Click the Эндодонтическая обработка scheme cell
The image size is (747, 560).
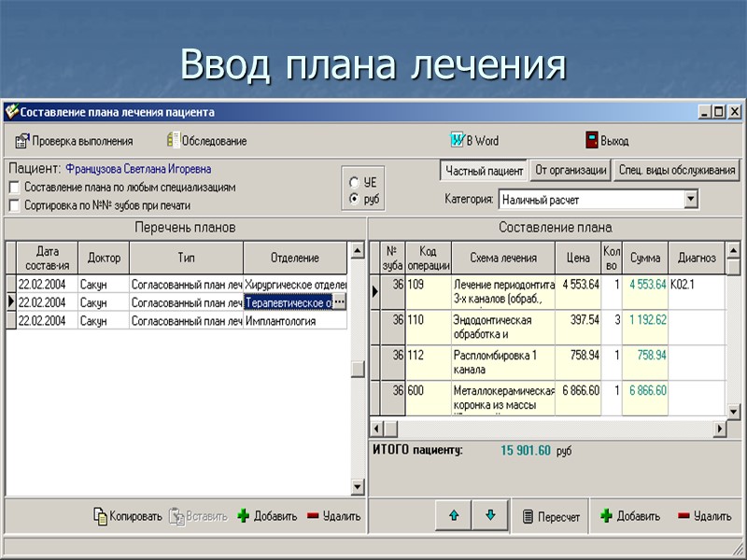click(503, 328)
